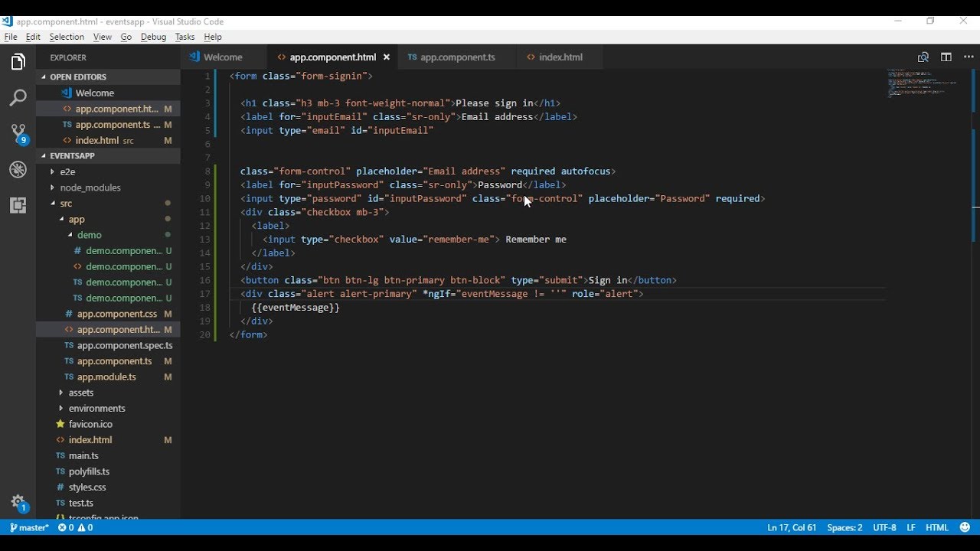The image size is (980, 551).
Task: Open the editor More Actions ellipsis
Action: [x=967, y=57]
